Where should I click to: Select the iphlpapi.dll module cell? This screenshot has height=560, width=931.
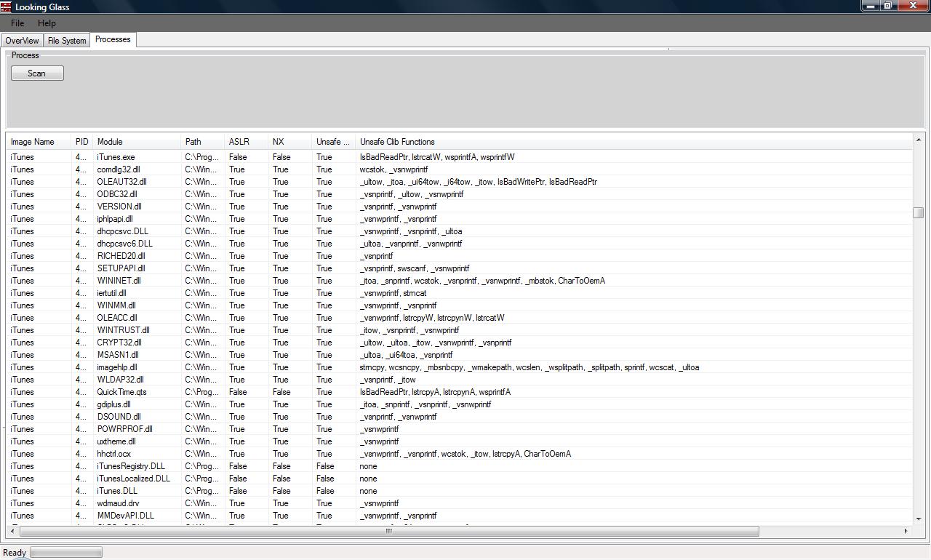(137, 219)
